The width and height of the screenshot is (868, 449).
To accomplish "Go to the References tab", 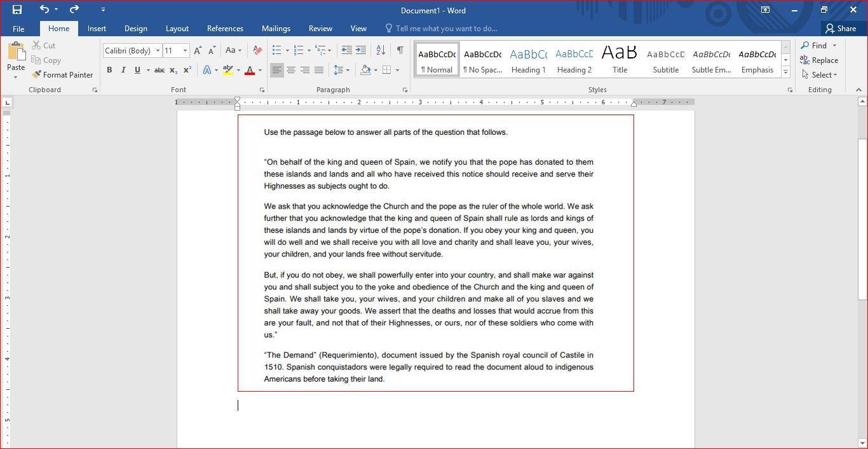I will pos(225,29).
